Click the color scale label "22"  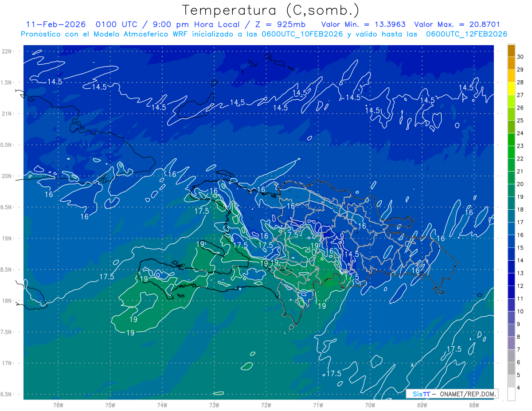(x=520, y=159)
